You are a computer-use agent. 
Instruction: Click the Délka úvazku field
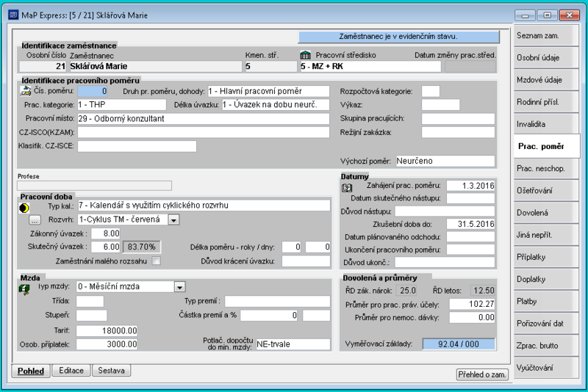coord(276,104)
